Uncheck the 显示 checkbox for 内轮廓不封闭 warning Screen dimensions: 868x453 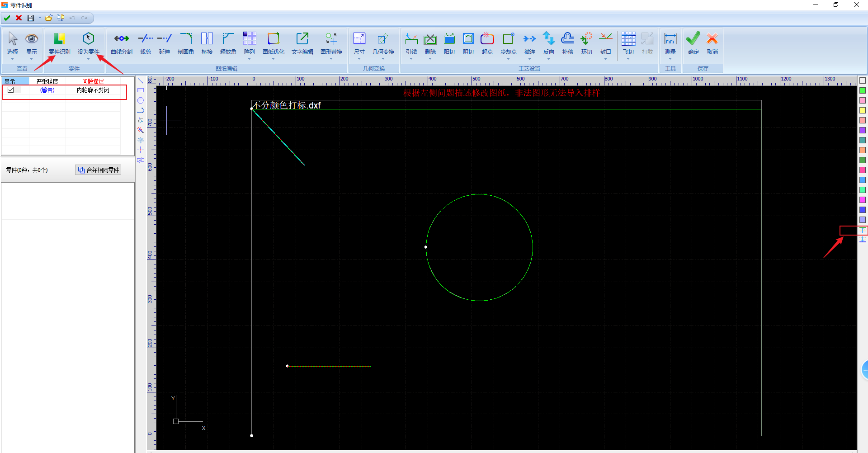(x=11, y=90)
